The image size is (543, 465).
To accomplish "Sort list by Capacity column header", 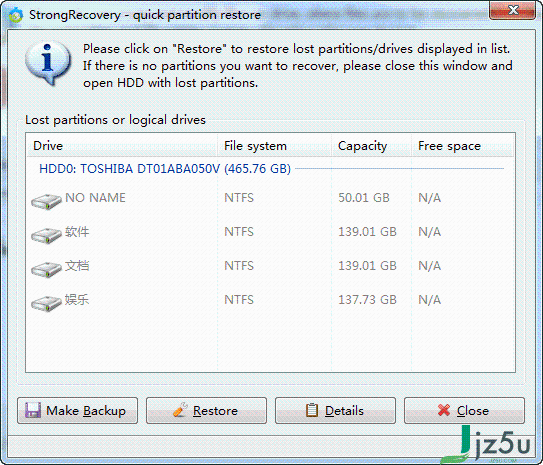I will (371, 146).
